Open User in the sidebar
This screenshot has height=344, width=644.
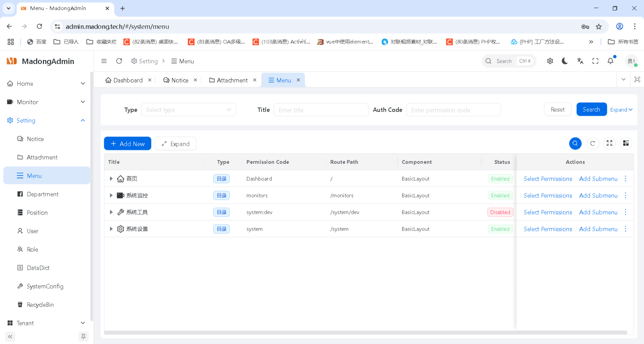tap(47, 231)
